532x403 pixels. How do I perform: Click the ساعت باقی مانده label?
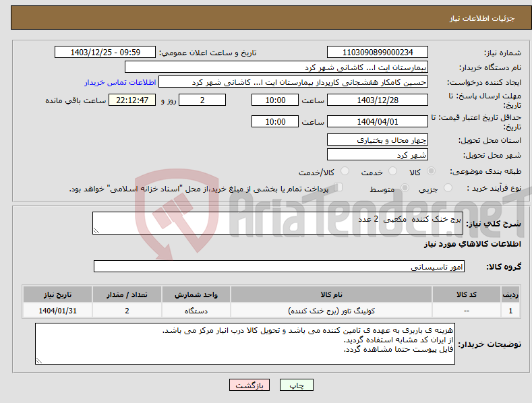(76, 100)
